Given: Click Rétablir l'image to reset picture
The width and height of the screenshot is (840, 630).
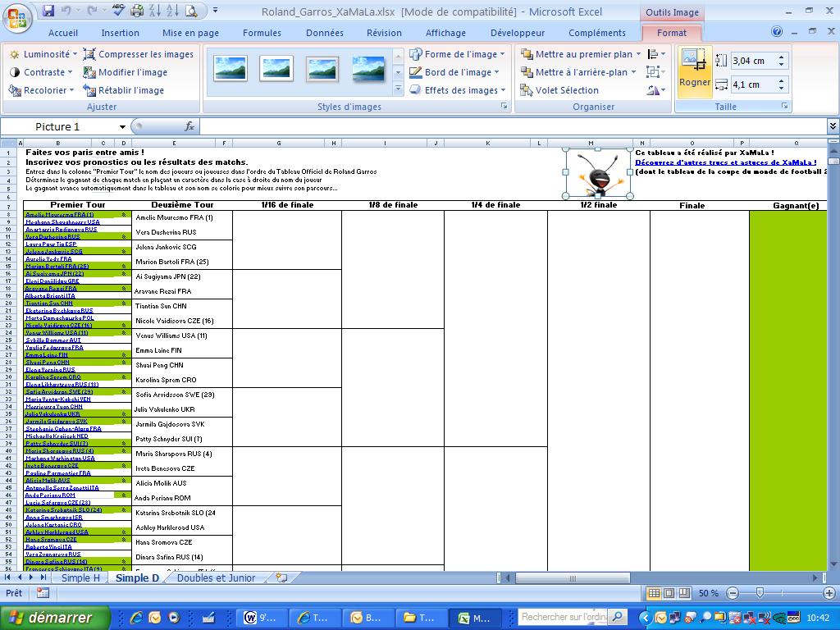Looking at the screenshot, I should click(124, 90).
